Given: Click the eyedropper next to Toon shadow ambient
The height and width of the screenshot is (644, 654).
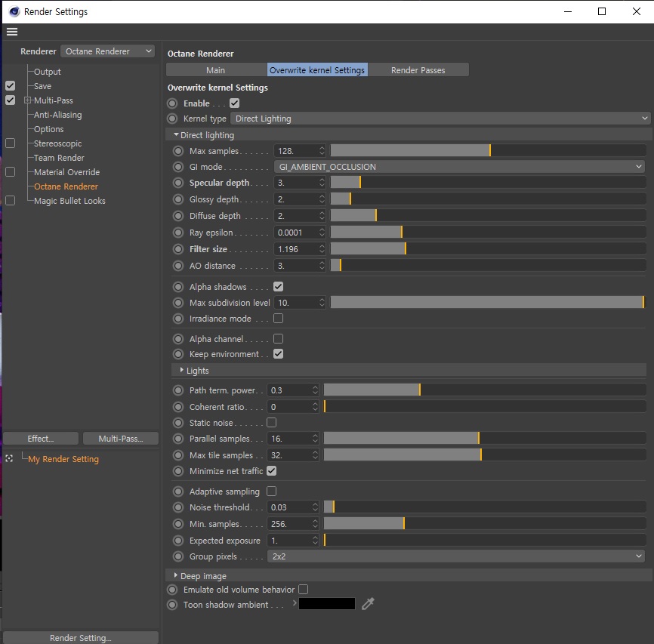Looking at the screenshot, I should (368, 603).
